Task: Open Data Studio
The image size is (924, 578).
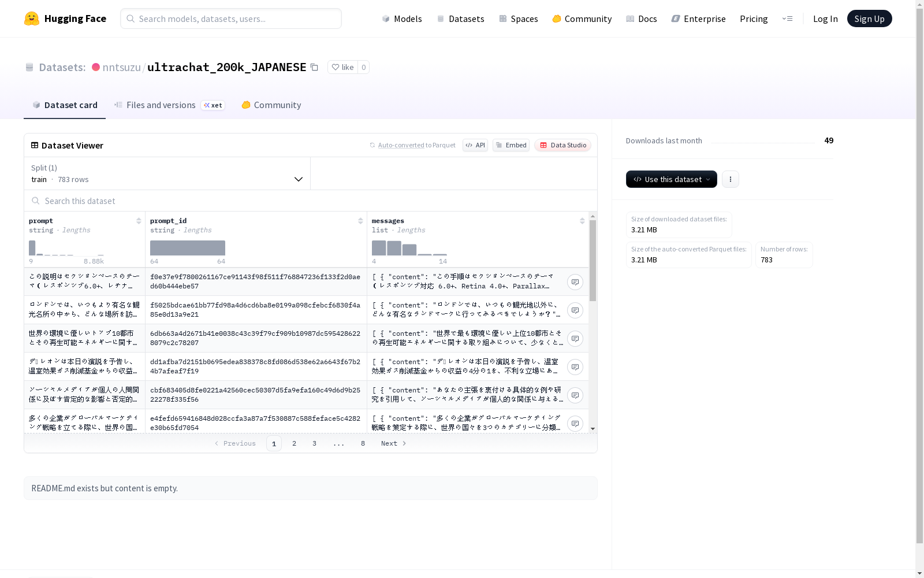Action: coord(562,145)
